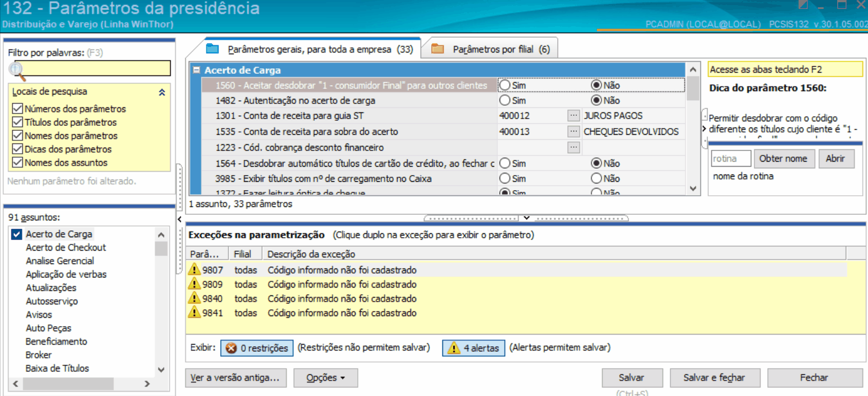
Task: Select Autosserviço subject
Action: [x=52, y=301]
